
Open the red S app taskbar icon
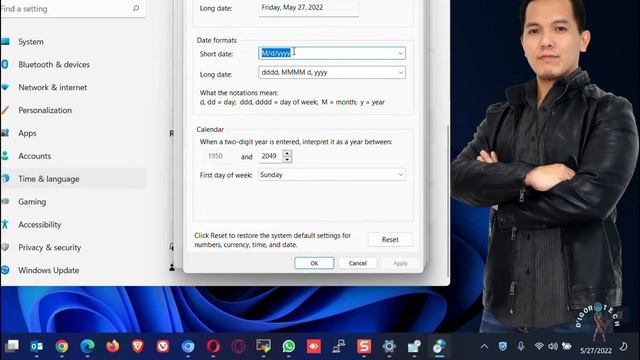pos(364,346)
